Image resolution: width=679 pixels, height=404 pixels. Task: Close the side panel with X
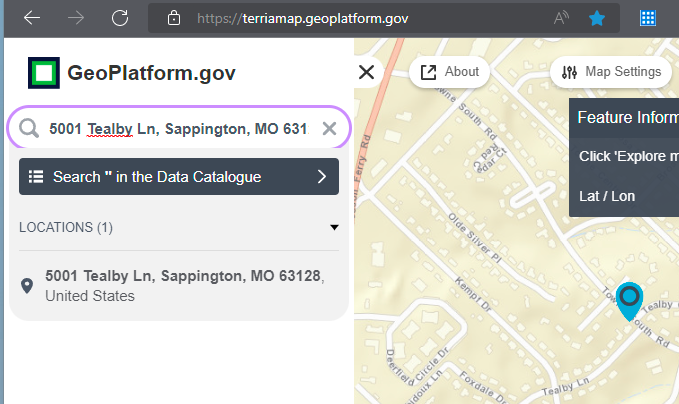pos(366,72)
